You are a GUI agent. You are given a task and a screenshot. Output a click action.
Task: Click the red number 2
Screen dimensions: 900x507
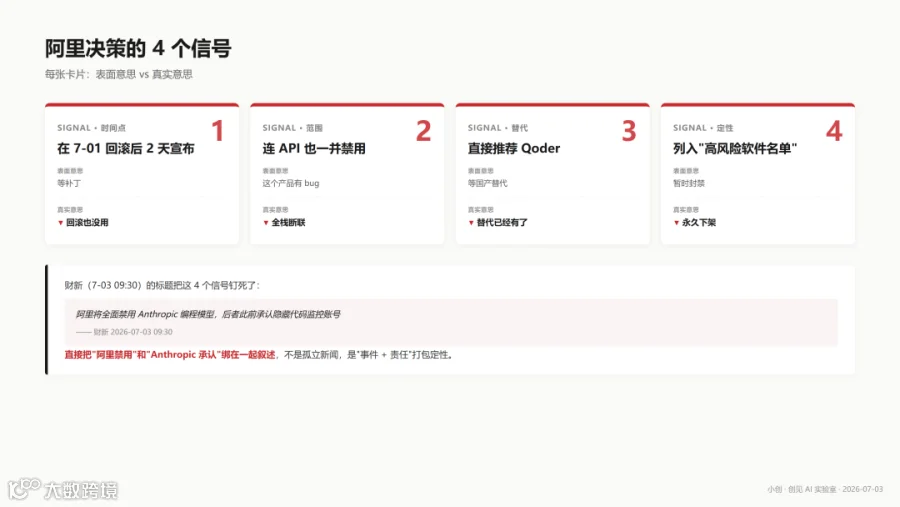tap(424, 131)
